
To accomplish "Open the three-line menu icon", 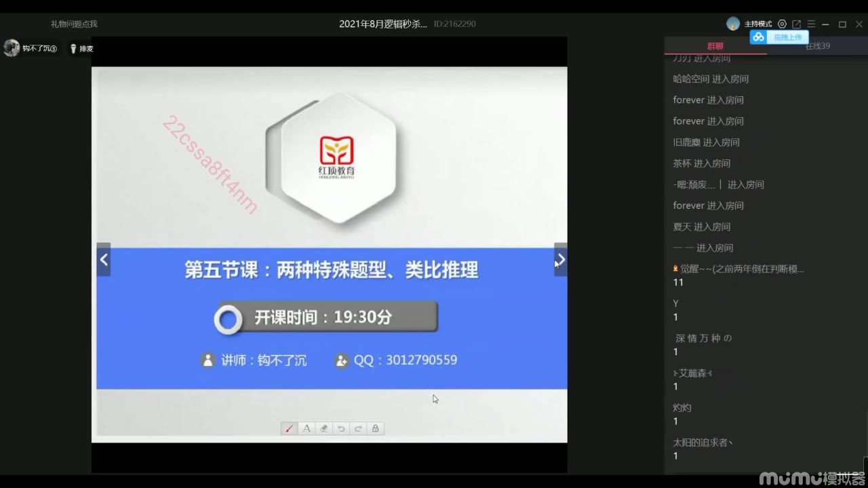I will click(x=811, y=24).
